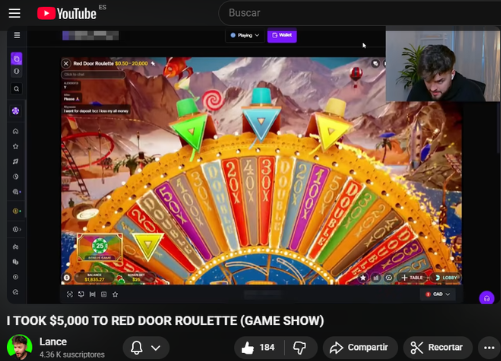501x361 pixels.
Task: Open the casino site sidebar hamburger menu
Action: 17,35
